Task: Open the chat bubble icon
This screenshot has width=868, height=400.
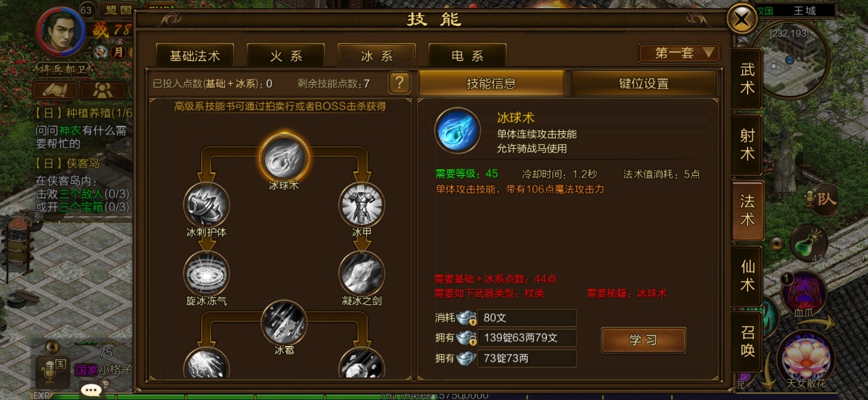Action: (x=91, y=390)
